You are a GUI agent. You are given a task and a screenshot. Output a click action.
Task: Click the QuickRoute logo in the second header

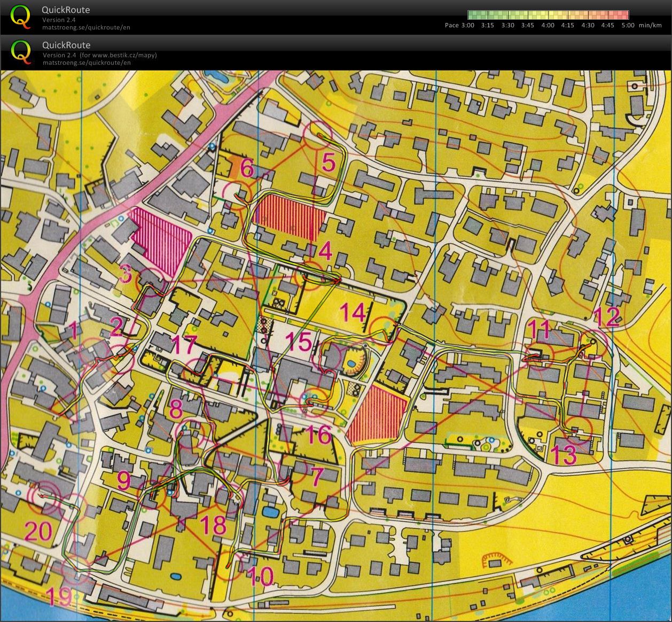[x=21, y=52]
